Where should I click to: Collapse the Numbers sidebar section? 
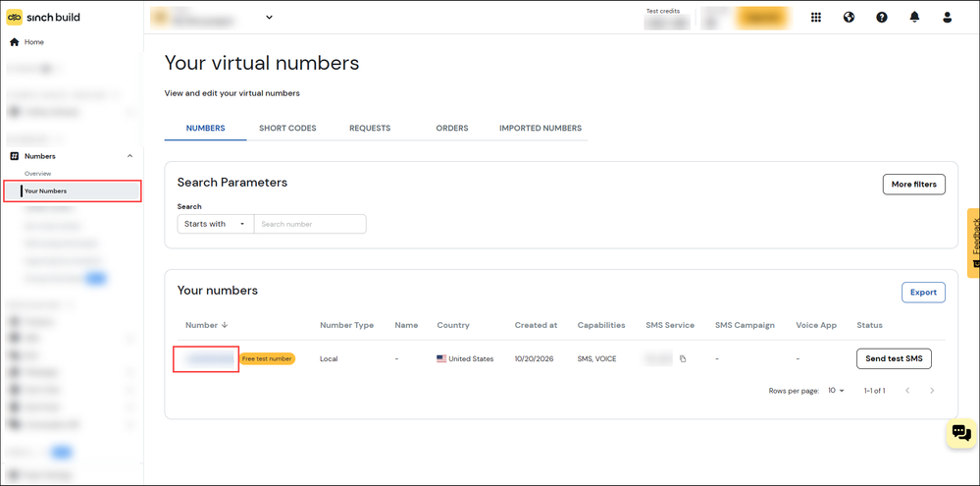pos(130,156)
